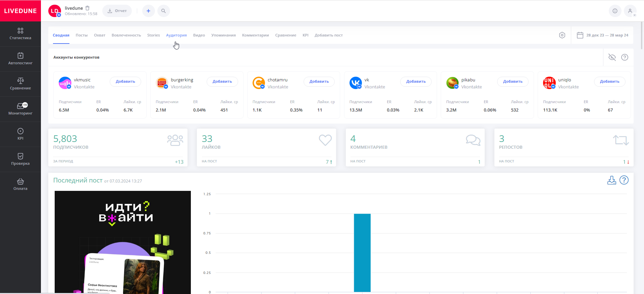Click the uniqlo competitor avatar
This screenshot has height=294, width=644.
[549, 83]
